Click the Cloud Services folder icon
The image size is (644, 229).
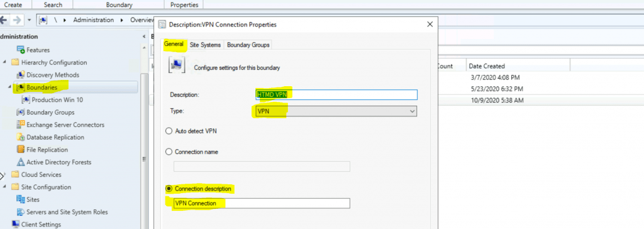click(15, 174)
